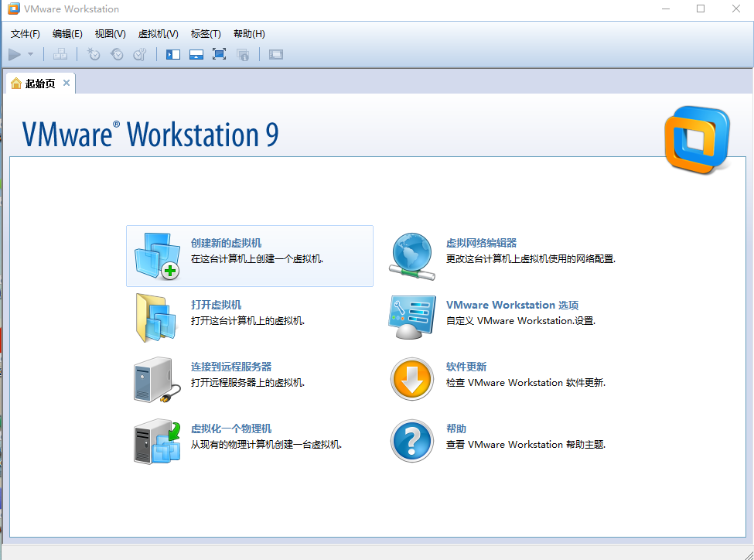Click the Workstation preferences monitor icon
This screenshot has width=754, height=560.
coord(412,318)
